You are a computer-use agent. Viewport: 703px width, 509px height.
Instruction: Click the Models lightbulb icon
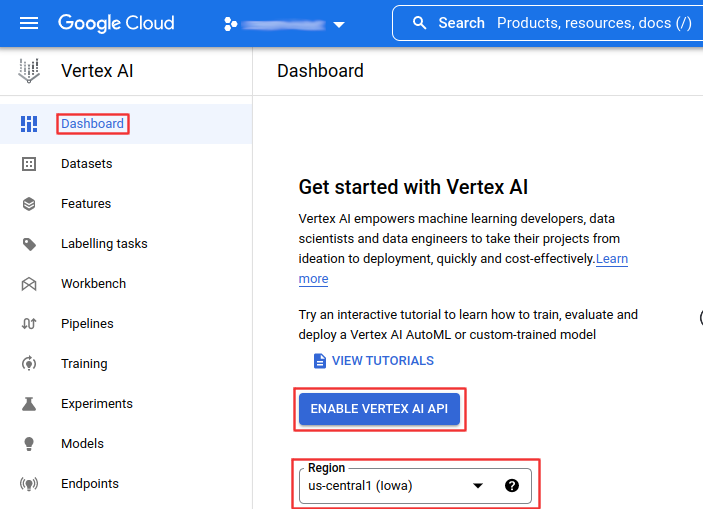tap(29, 444)
